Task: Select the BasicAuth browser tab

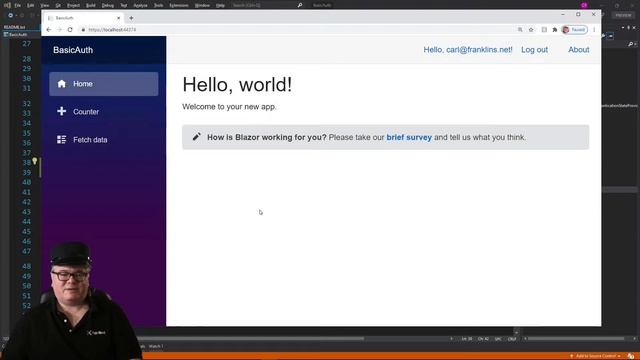Action: click(83, 18)
